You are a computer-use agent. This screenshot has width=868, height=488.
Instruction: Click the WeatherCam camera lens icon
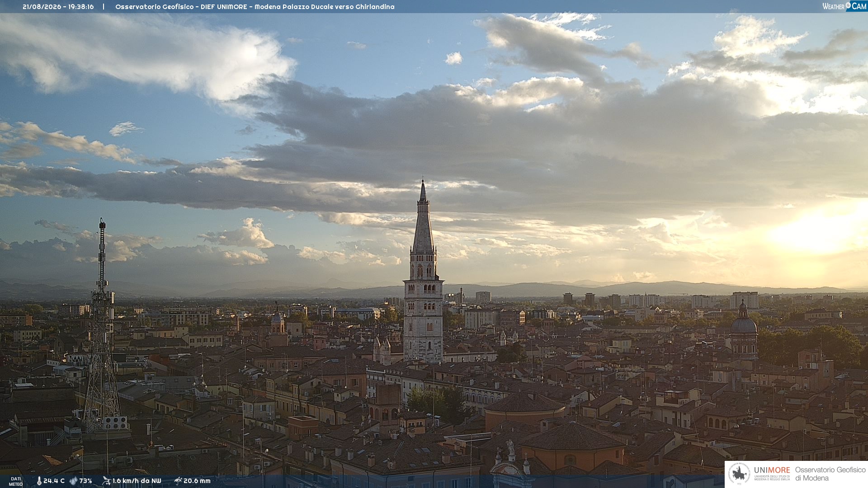tap(848, 5)
